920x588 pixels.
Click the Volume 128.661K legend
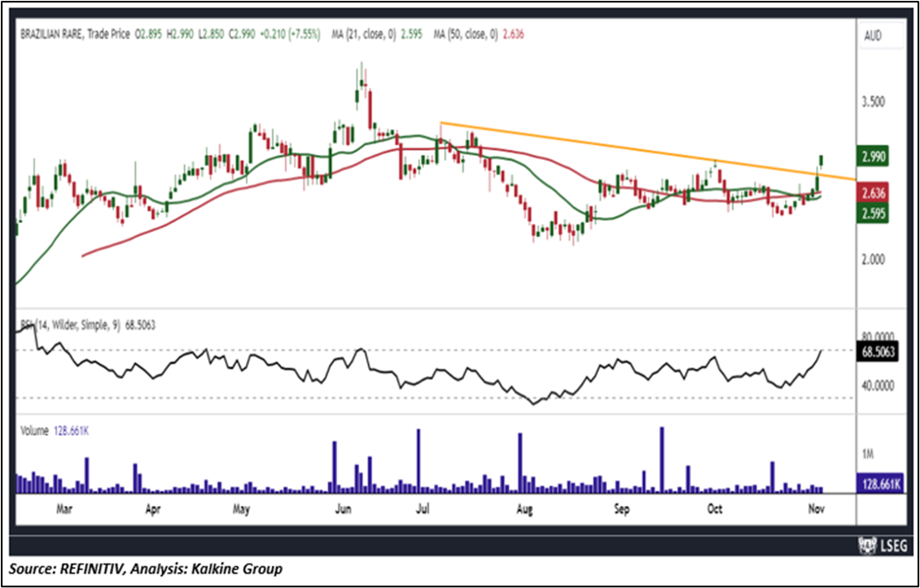(x=55, y=431)
